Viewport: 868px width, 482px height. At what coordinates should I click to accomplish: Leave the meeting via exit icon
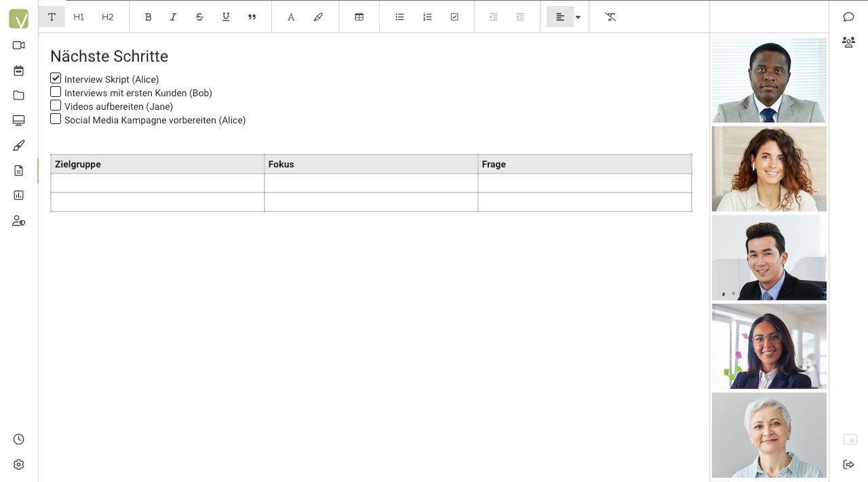point(848,464)
